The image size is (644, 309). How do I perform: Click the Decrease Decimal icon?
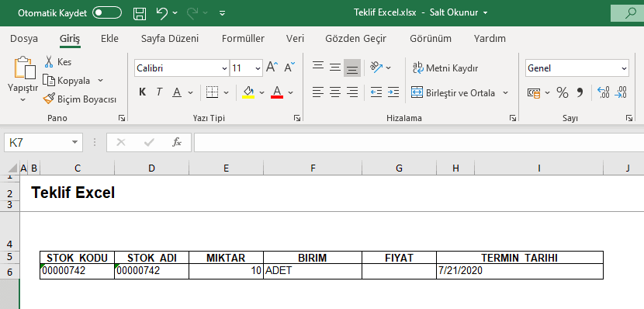(621, 92)
